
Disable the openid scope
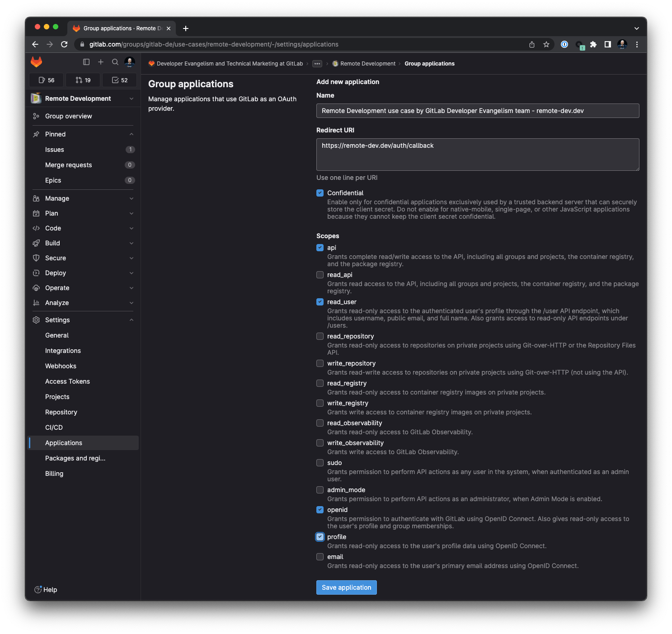tap(320, 510)
